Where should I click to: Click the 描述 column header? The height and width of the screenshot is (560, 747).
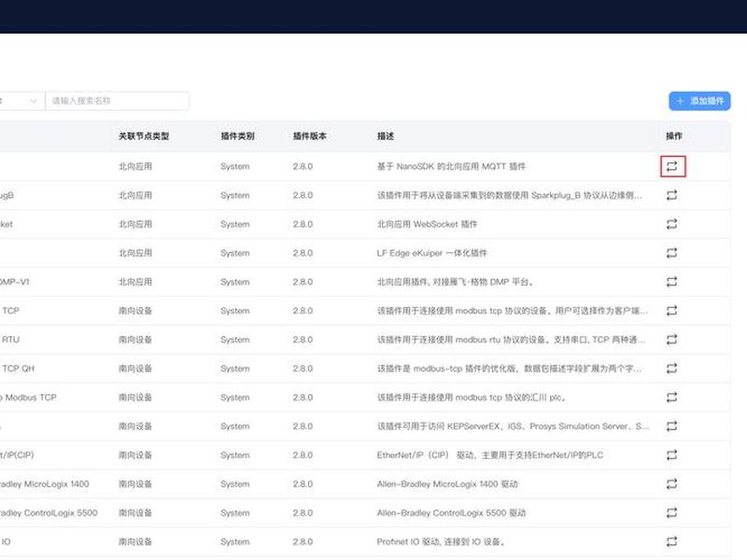(x=386, y=136)
